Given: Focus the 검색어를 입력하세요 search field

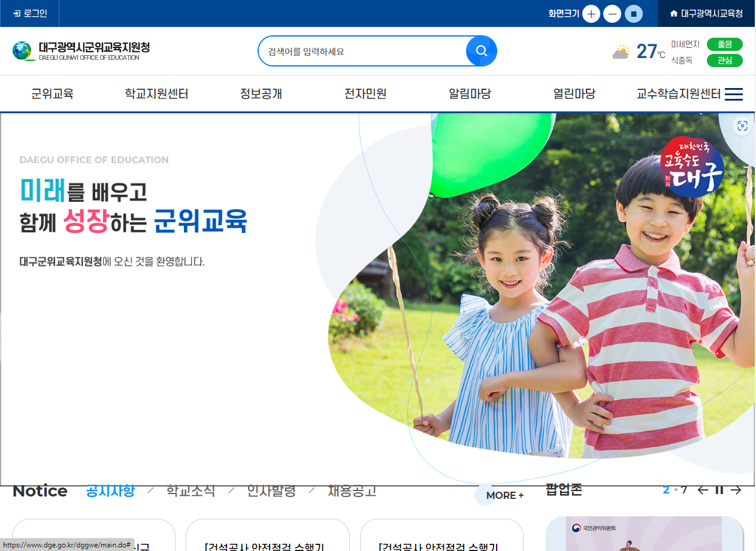Looking at the screenshot, I should click(362, 51).
